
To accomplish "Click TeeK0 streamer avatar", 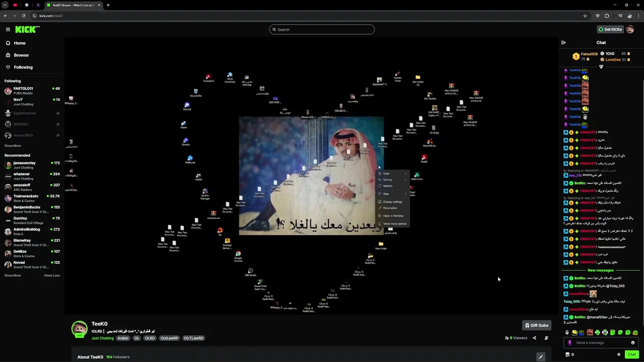I will (79, 329).
